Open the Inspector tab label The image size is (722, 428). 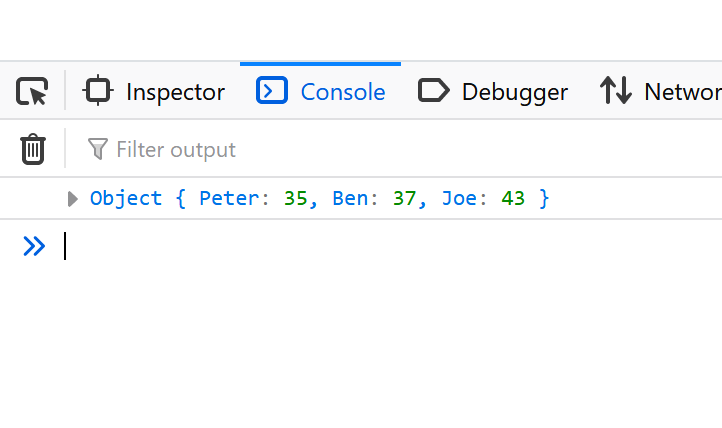click(175, 92)
